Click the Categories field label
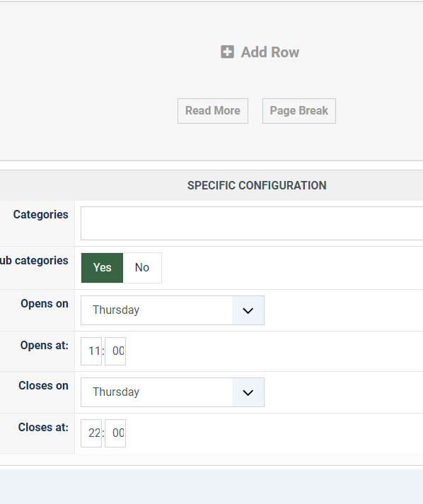This screenshot has width=423, height=504. (40, 214)
